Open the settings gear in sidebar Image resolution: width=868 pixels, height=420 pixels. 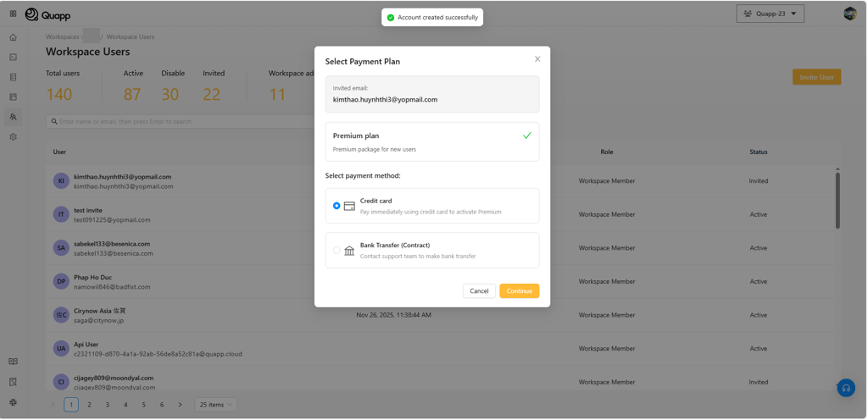click(x=14, y=136)
